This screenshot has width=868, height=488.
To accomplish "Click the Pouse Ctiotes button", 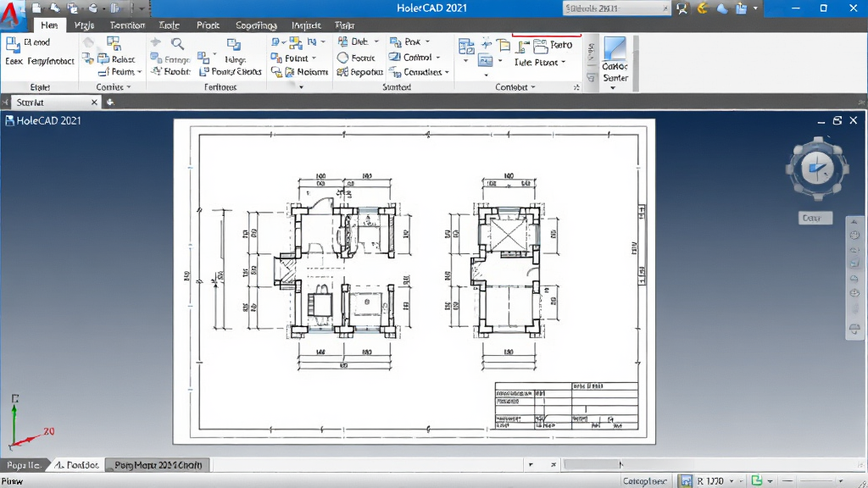I will tap(231, 71).
